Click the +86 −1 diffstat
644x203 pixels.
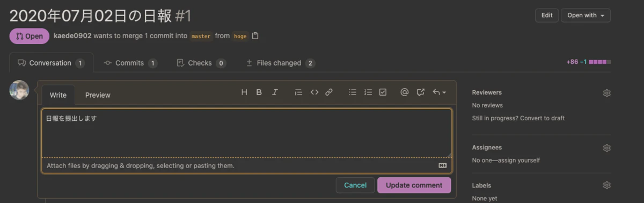pyautogui.click(x=588, y=62)
